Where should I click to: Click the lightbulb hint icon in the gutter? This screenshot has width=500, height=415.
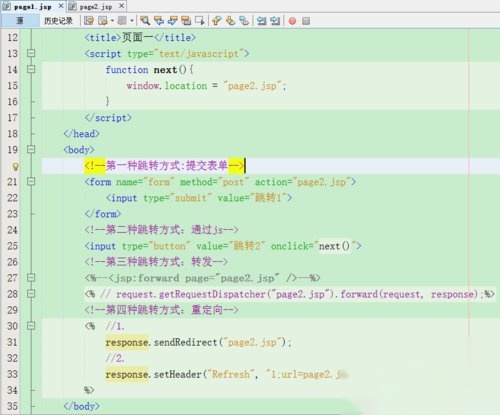tap(15, 166)
